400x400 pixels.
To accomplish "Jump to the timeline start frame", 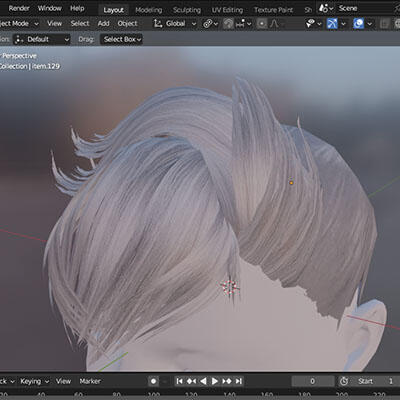I will [179, 381].
